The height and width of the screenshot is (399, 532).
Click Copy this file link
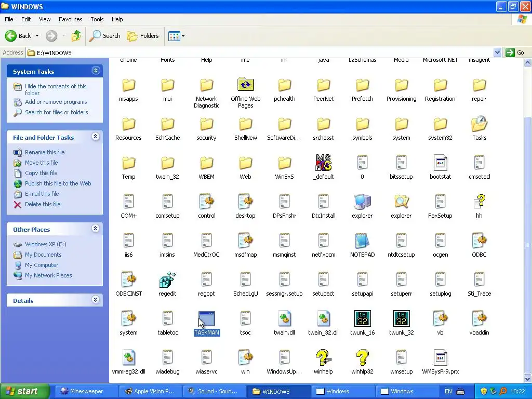pos(41,173)
